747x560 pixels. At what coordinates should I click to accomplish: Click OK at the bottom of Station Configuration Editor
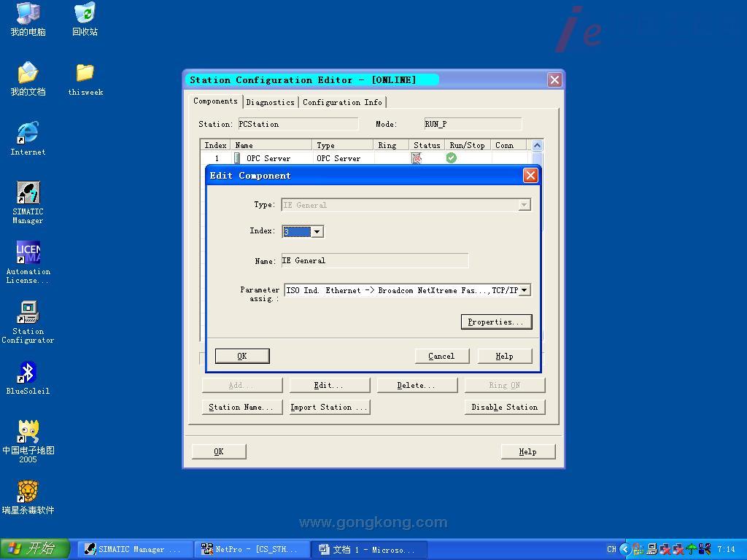pos(219,451)
